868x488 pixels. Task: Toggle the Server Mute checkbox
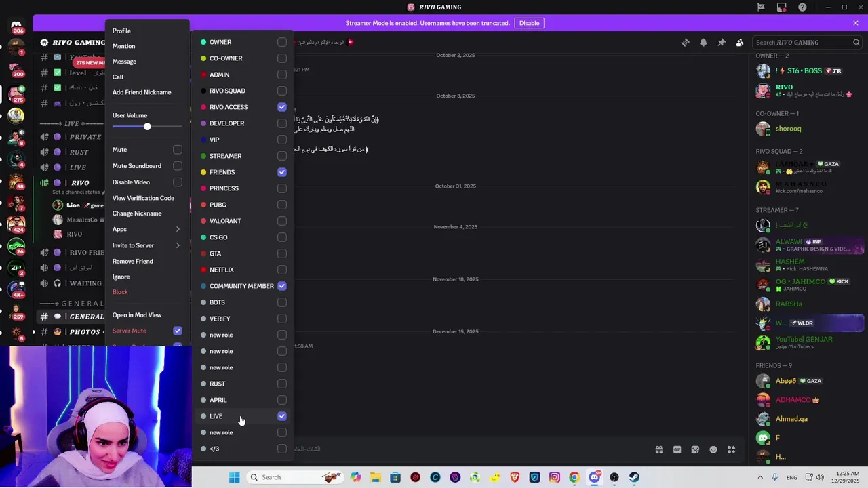(x=178, y=331)
